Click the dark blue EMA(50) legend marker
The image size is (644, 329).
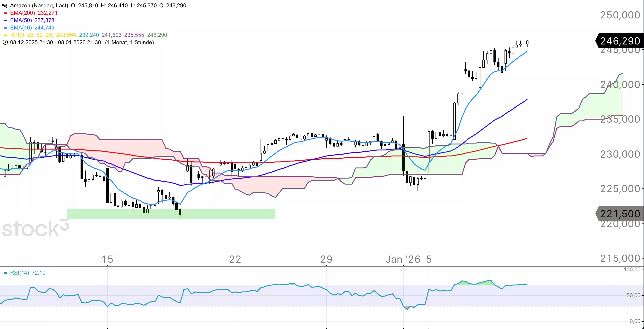coord(6,21)
